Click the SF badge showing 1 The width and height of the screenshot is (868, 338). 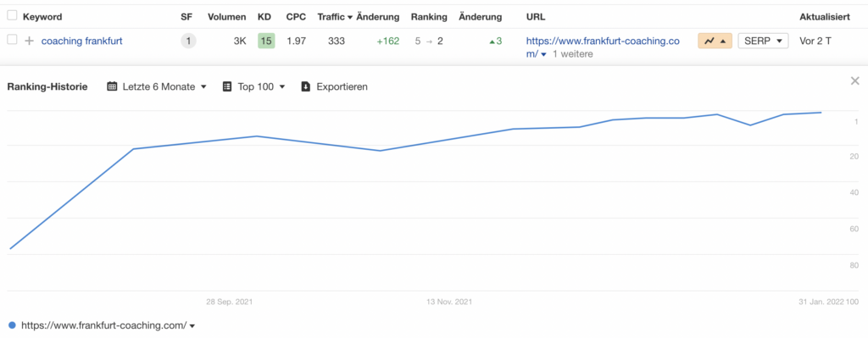188,41
